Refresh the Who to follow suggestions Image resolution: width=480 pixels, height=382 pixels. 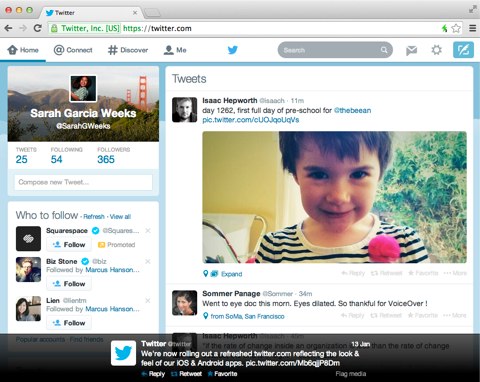click(x=94, y=217)
